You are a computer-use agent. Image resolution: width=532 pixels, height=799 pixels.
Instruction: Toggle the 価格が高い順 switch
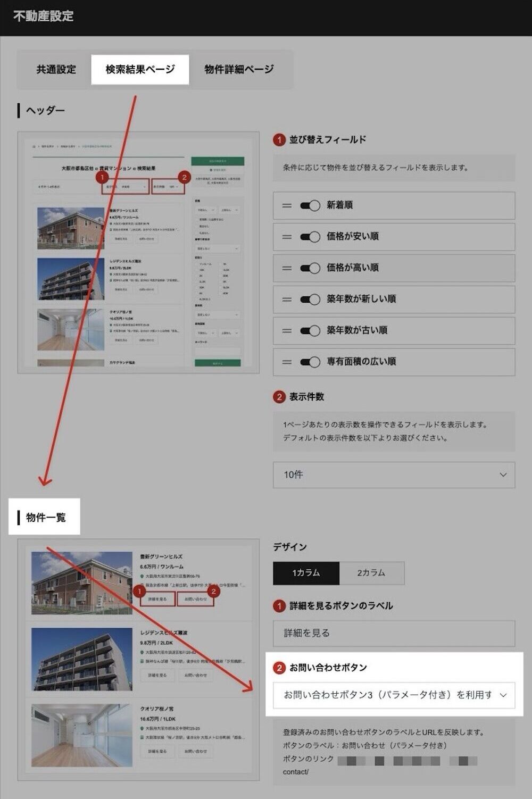(x=310, y=268)
